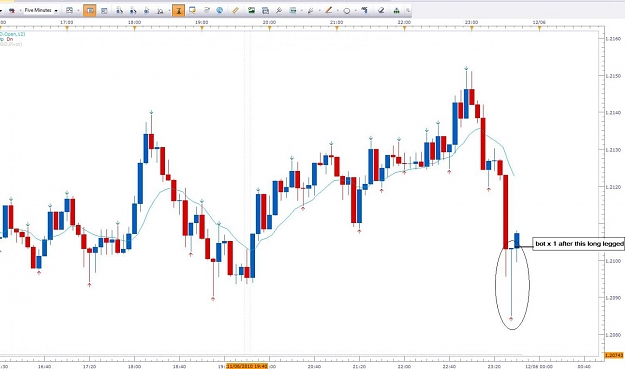The height and width of the screenshot is (369, 625).
Task: Click the 23:00 time label
Action: (472, 23)
